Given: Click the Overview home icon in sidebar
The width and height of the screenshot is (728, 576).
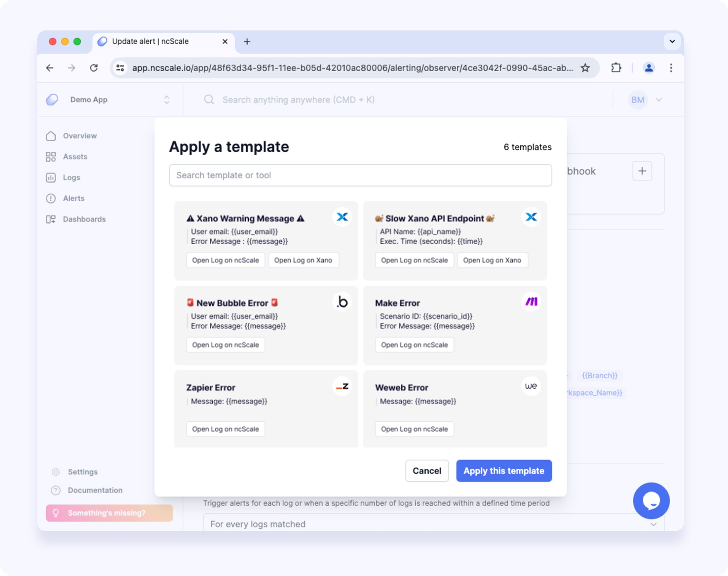Looking at the screenshot, I should 51,136.
